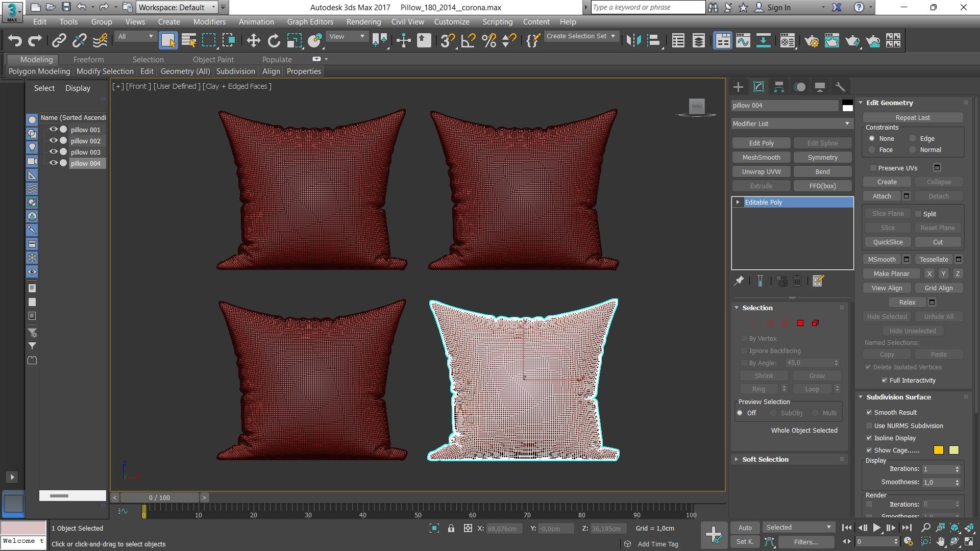
Task: Open the Modifiers menu
Action: pyautogui.click(x=209, y=22)
